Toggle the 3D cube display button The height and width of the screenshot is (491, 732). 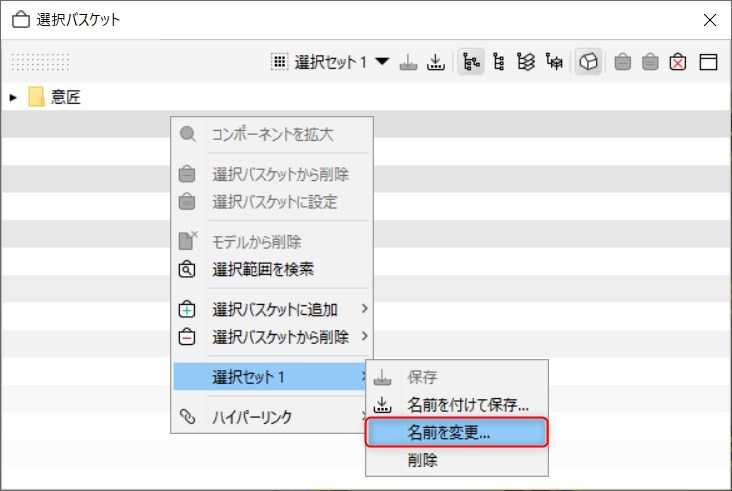click(x=588, y=62)
